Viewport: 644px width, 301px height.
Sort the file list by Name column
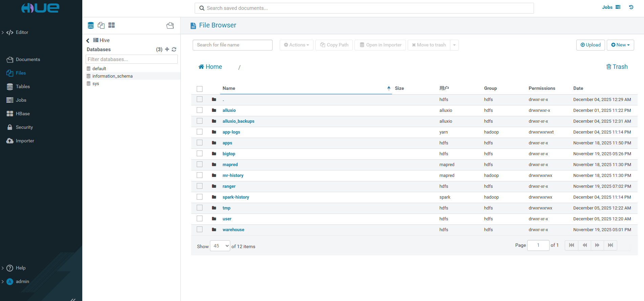[229, 88]
